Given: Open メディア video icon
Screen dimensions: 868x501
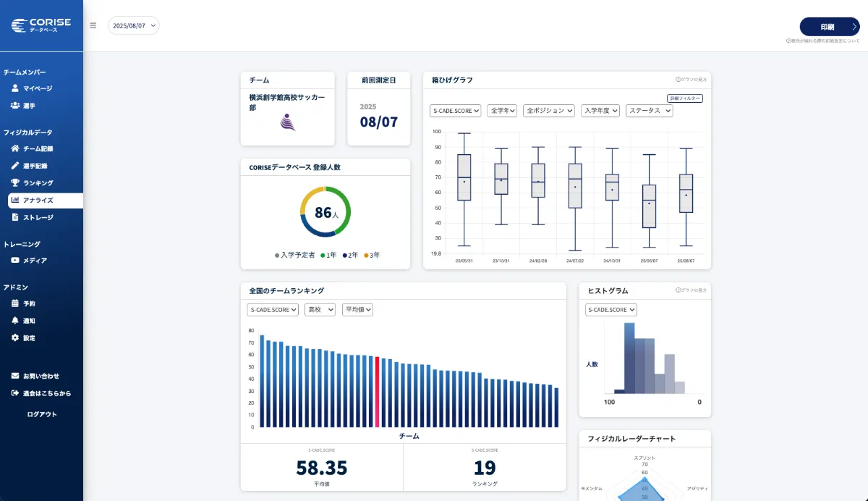Looking at the screenshot, I should [x=15, y=261].
